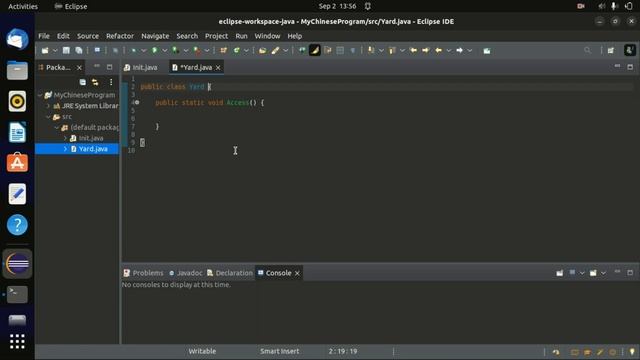This screenshot has height=360, width=640.
Task: Click the New file wizard toolbar icon
Action: pyautogui.click(x=45, y=51)
